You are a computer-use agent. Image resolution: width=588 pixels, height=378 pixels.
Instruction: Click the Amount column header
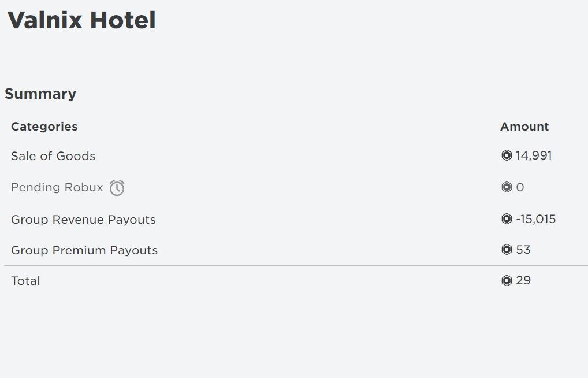[524, 127]
